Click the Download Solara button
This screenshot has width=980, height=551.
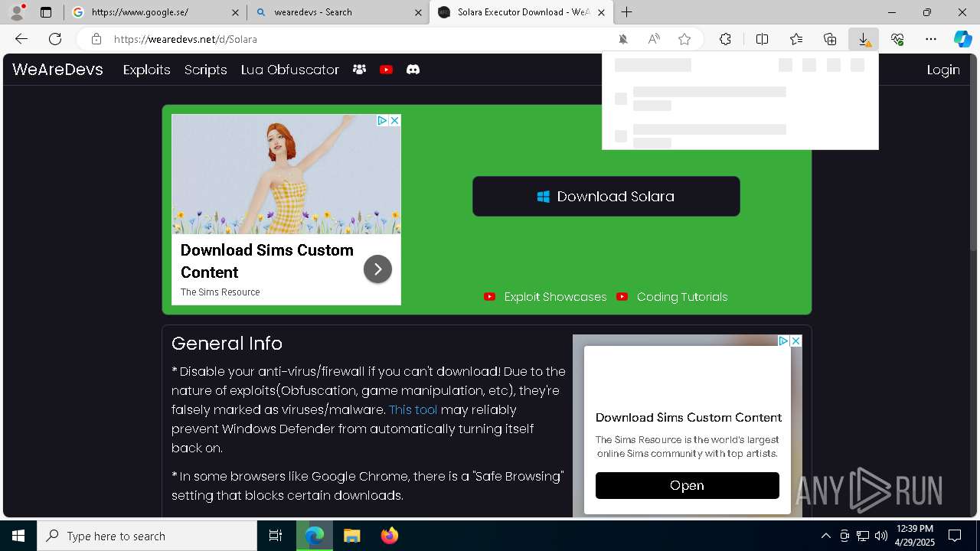pos(606,197)
